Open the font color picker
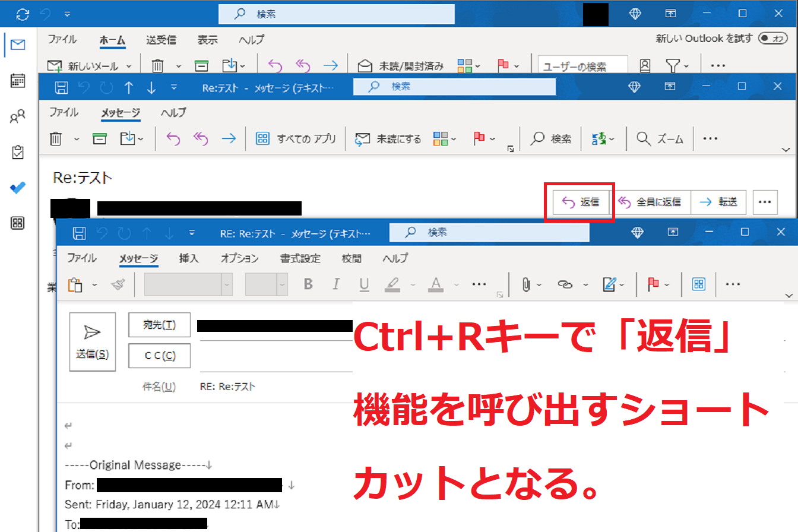 point(436,284)
